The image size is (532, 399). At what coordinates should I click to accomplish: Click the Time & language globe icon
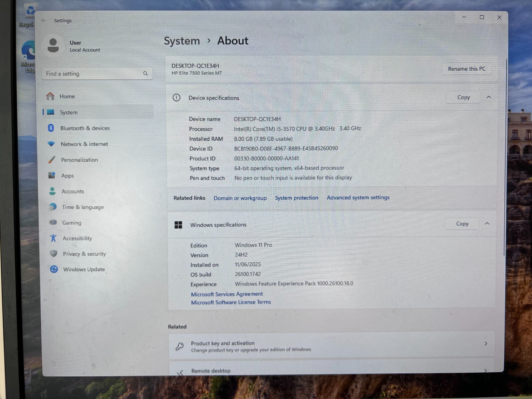[53, 207]
